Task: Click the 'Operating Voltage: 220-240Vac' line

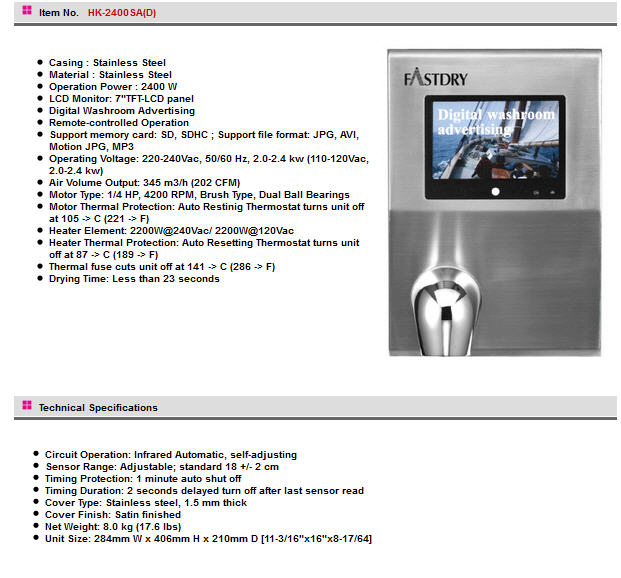Action: click(x=209, y=164)
